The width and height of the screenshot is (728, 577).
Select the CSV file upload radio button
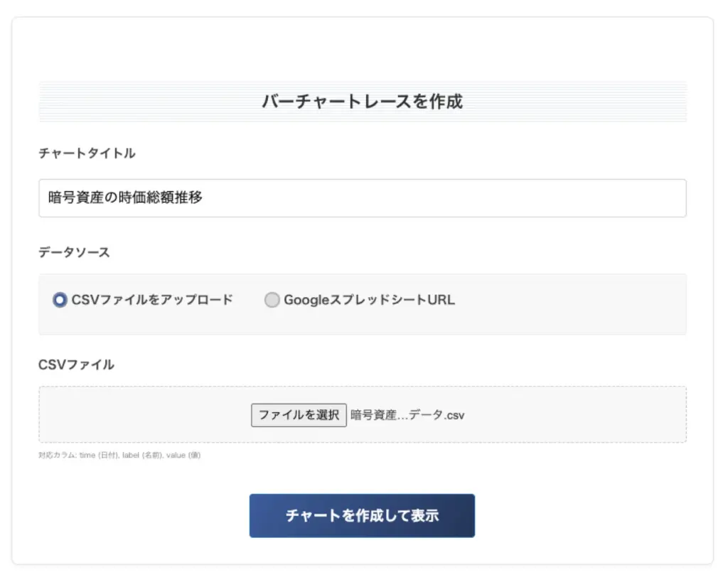click(60, 300)
